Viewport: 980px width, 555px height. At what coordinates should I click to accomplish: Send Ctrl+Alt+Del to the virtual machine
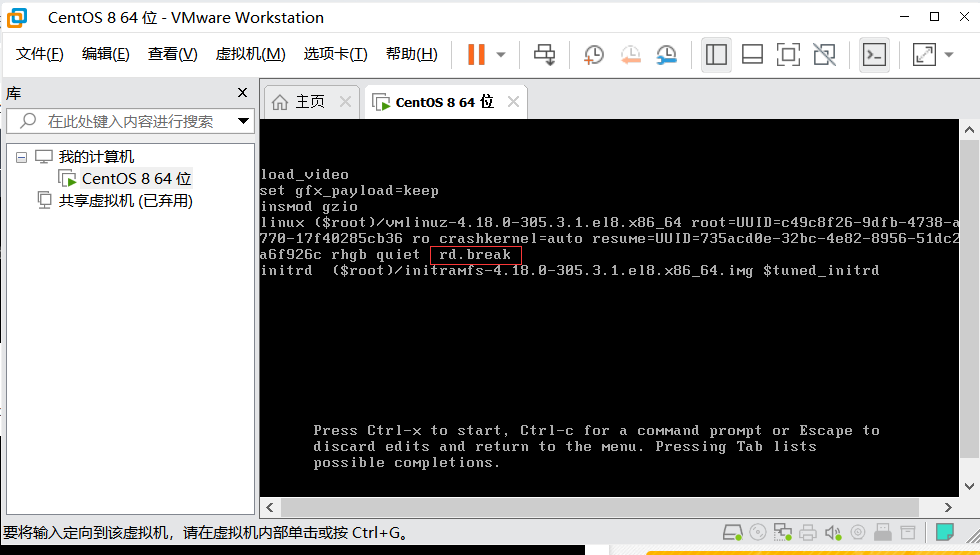(544, 54)
